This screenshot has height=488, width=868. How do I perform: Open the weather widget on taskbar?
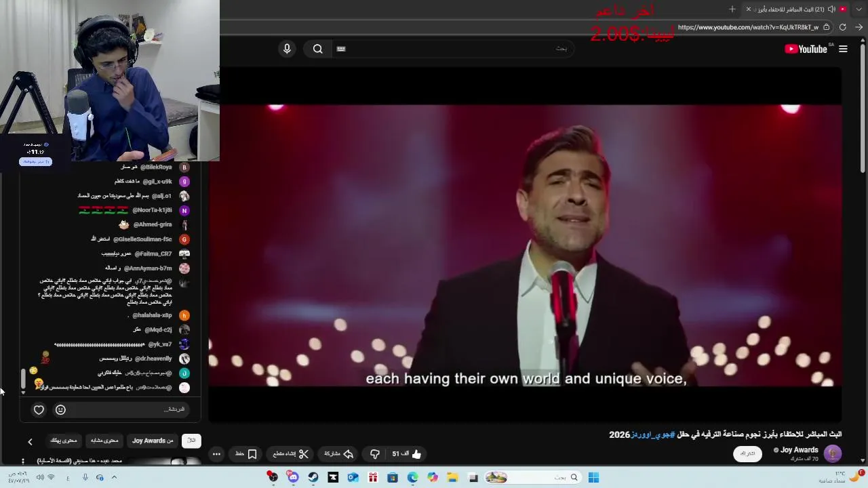click(x=842, y=477)
